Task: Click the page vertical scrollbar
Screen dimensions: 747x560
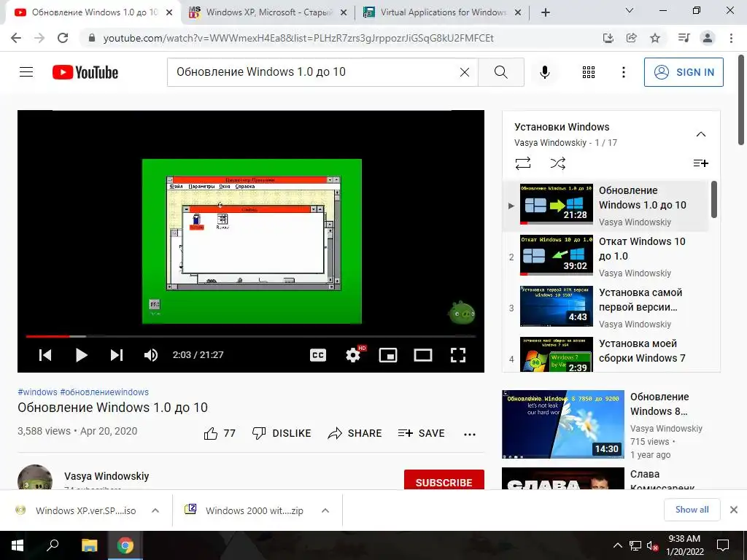Action: click(741, 100)
